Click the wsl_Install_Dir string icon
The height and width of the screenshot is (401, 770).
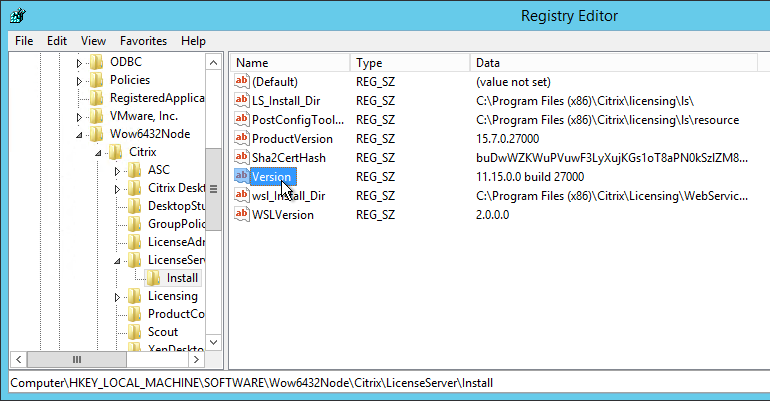click(242, 195)
